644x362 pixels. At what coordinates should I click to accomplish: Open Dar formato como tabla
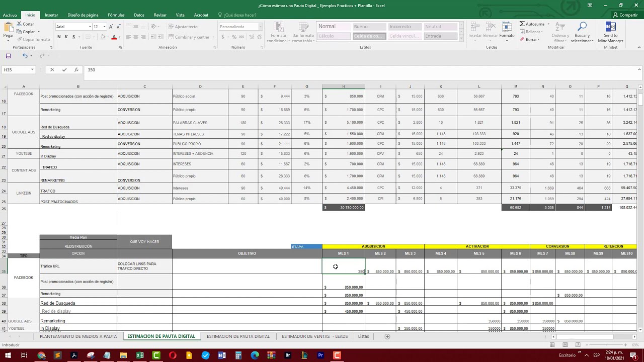(303, 32)
